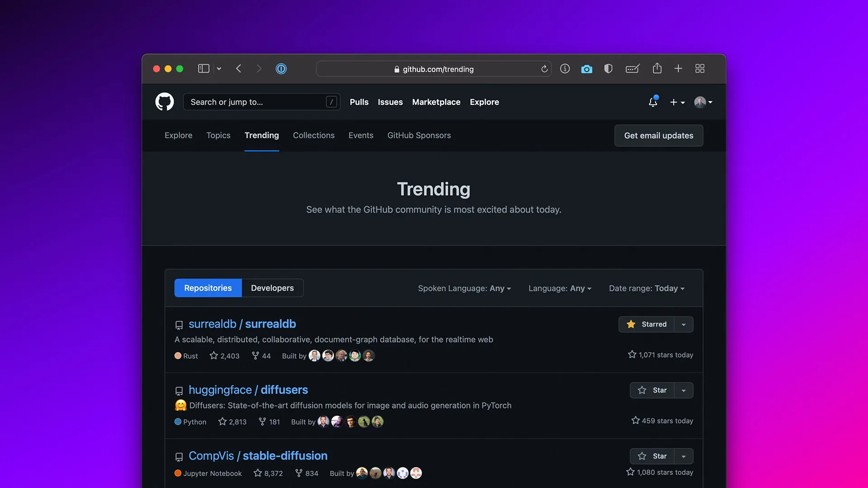Click the Trending navigation tab
This screenshot has height=488, width=868.
(262, 135)
